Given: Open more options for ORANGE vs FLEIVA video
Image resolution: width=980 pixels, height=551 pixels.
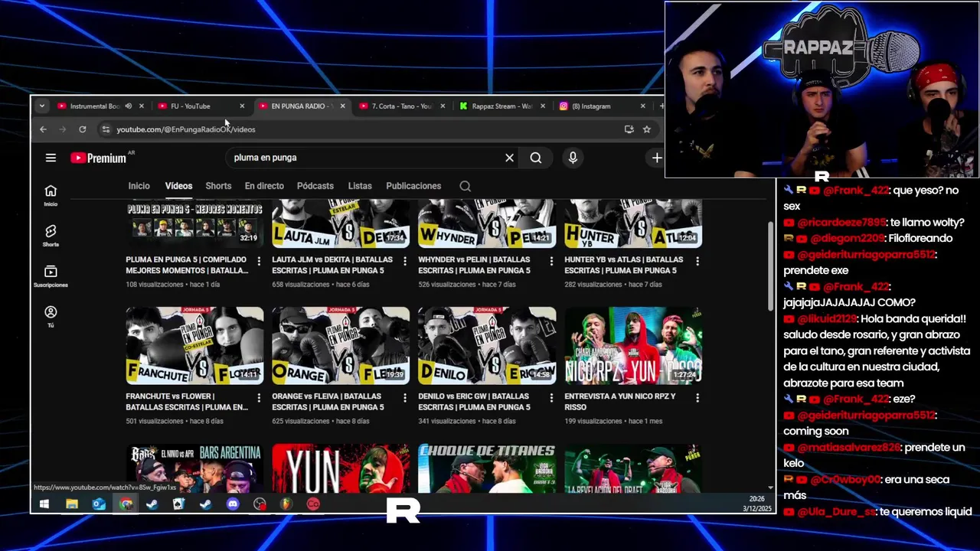Looking at the screenshot, I should point(405,398).
